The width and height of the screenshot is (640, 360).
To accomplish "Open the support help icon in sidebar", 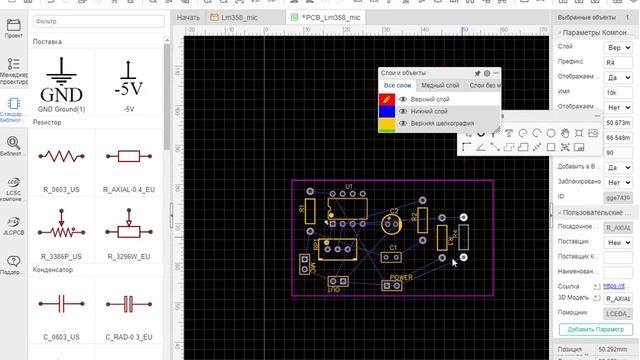I will pos(13,264).
